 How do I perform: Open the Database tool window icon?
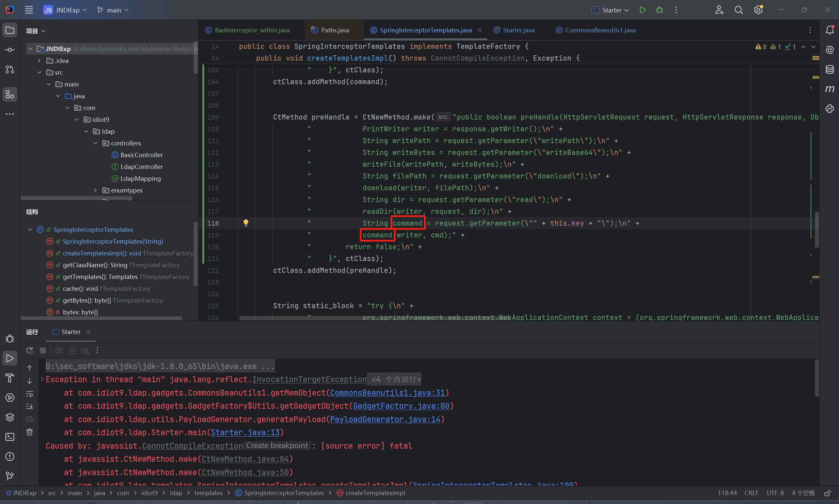(x=829, y=69)
